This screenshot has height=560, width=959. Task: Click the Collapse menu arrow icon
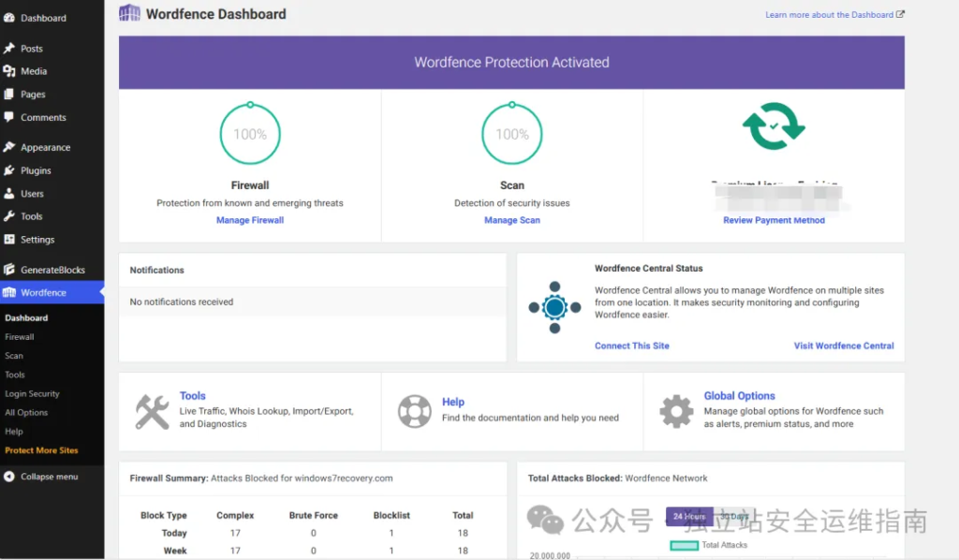[x=8, y=477]
